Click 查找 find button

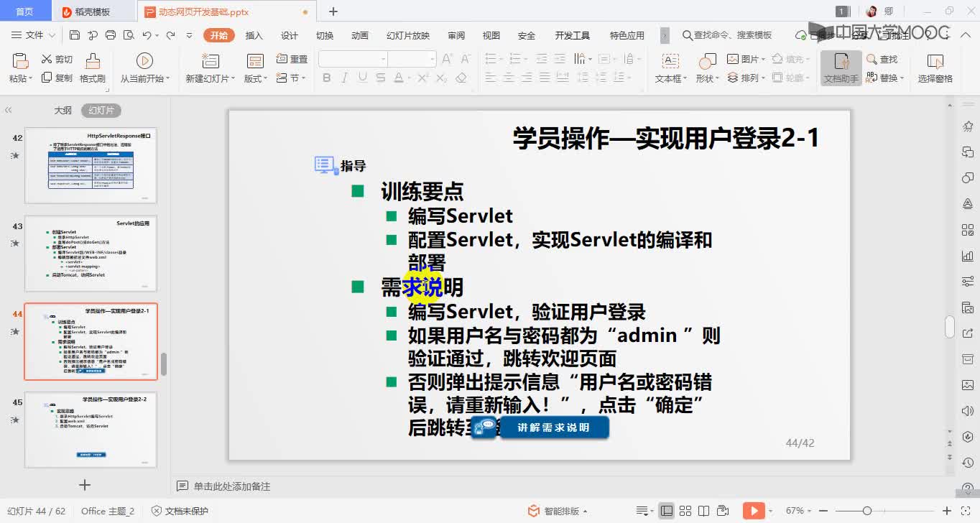pos(883,60)
